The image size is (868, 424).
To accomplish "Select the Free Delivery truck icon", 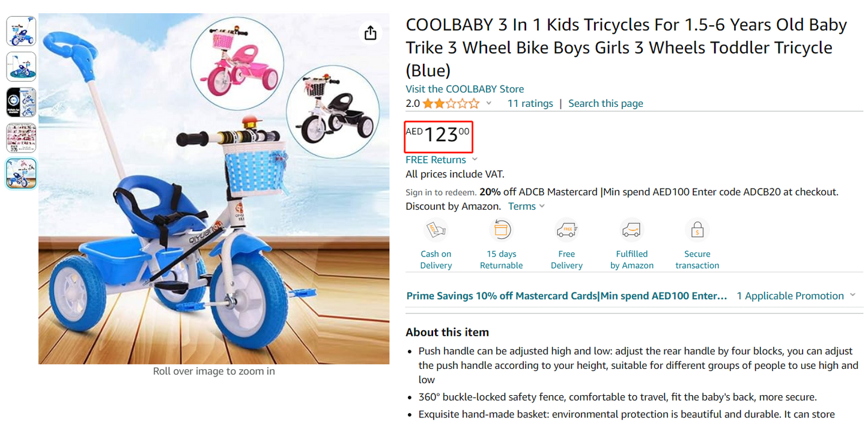I will (566, 229).
